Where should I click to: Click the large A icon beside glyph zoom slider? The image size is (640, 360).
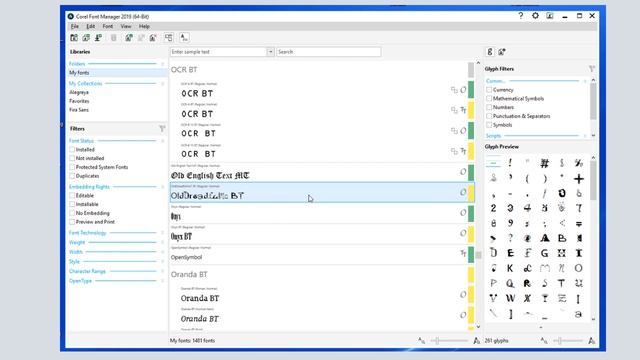point(591,340)
